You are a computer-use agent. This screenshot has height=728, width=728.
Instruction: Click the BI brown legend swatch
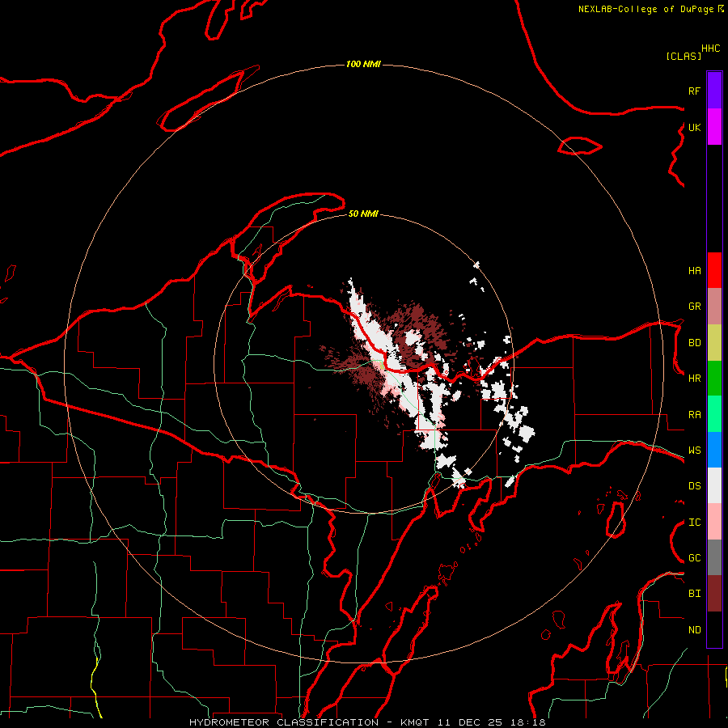point(714,594)
